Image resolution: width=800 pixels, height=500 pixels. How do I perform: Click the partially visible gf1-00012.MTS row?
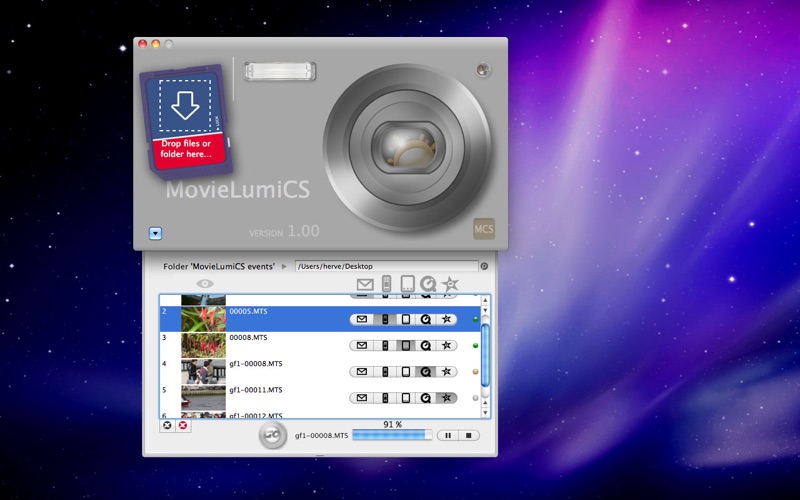point(320,415)
